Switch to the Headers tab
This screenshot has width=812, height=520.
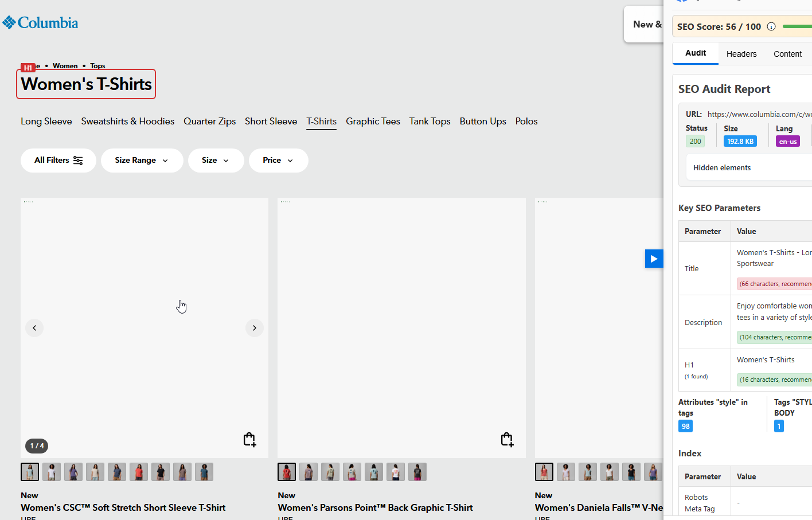741,54
